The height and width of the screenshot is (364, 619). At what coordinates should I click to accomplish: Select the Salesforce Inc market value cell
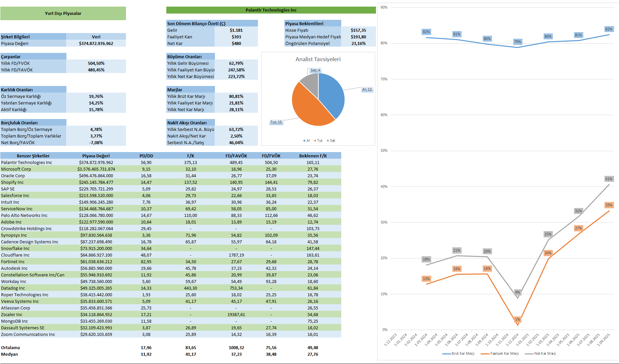click(x=96, y=195)
